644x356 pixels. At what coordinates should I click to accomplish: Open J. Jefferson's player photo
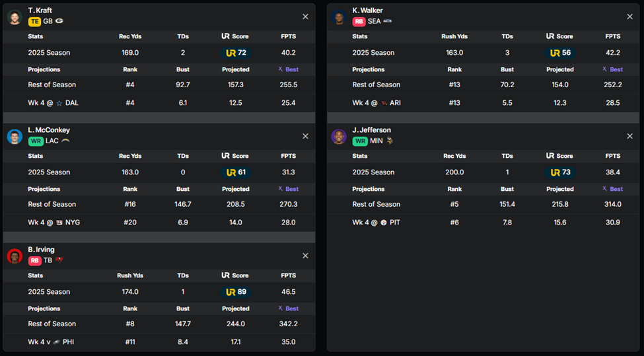click(339, 137)
